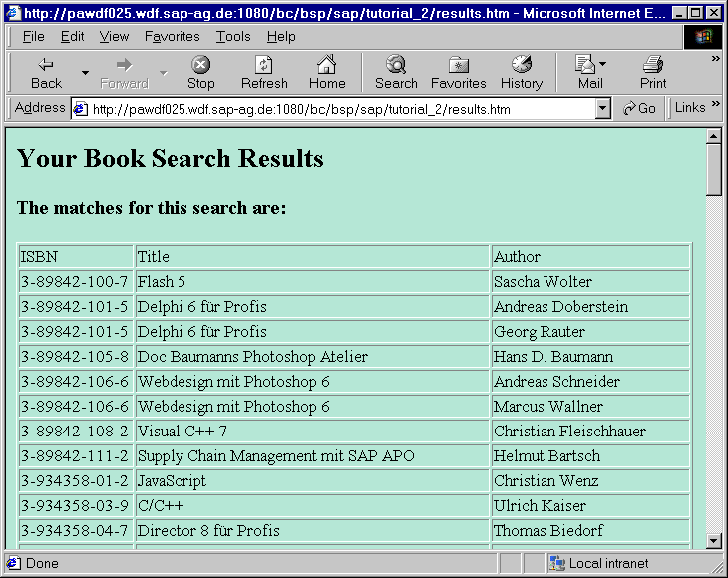Print the page with Print icon
Viewport: 728px width, 578px height.
tap(653, 64)
